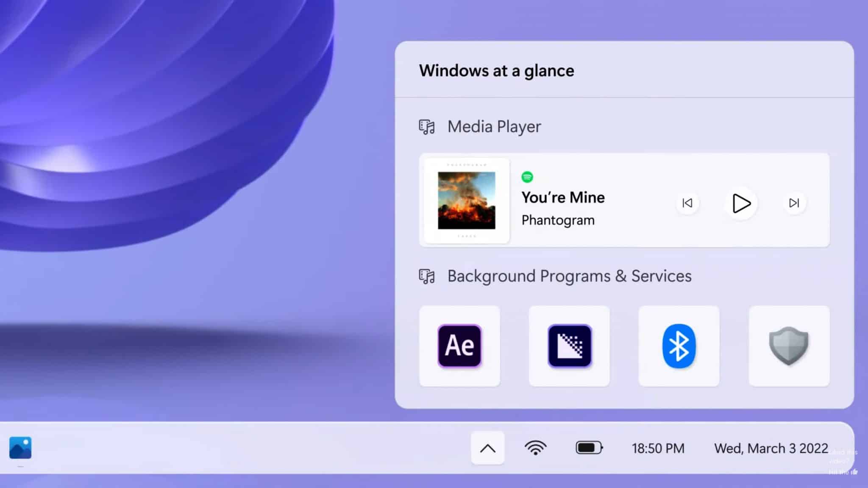View the artist Phantogram
This screenshot has height=488, width=868.
pos(558,220)
